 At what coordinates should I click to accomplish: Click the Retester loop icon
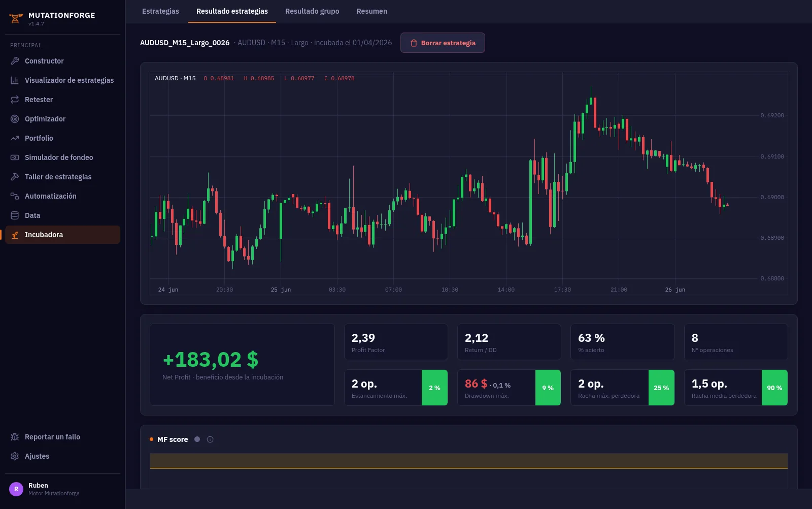click(15, 100)
